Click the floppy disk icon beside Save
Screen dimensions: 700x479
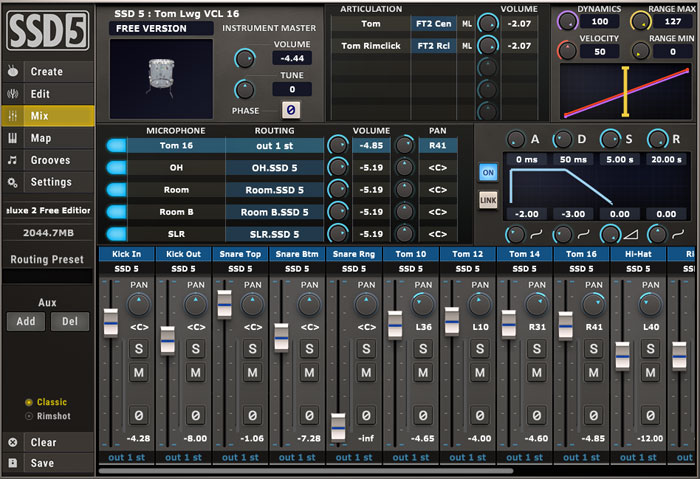[13, 463]
